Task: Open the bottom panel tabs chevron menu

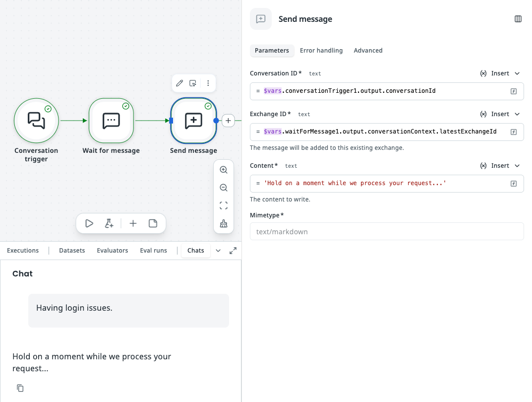Action: 218,251
